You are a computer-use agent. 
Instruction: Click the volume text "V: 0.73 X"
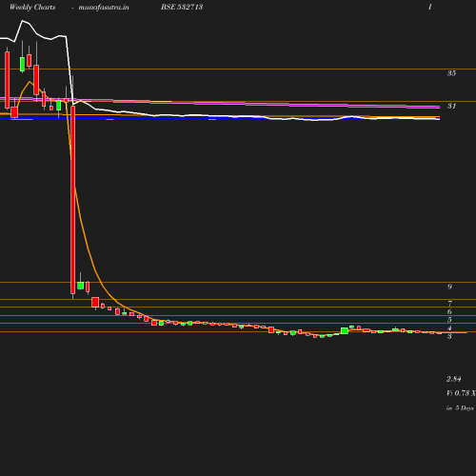pos(461,393)
